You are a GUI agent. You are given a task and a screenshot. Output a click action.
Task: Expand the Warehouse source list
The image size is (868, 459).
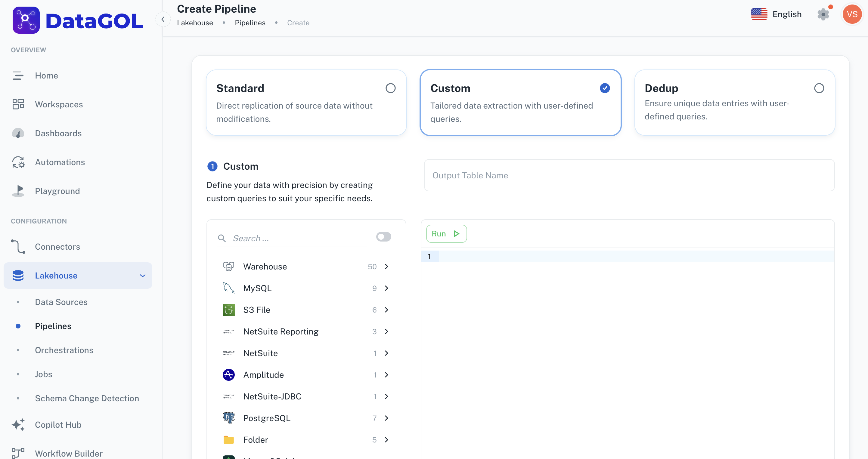(x=386, y=266)
